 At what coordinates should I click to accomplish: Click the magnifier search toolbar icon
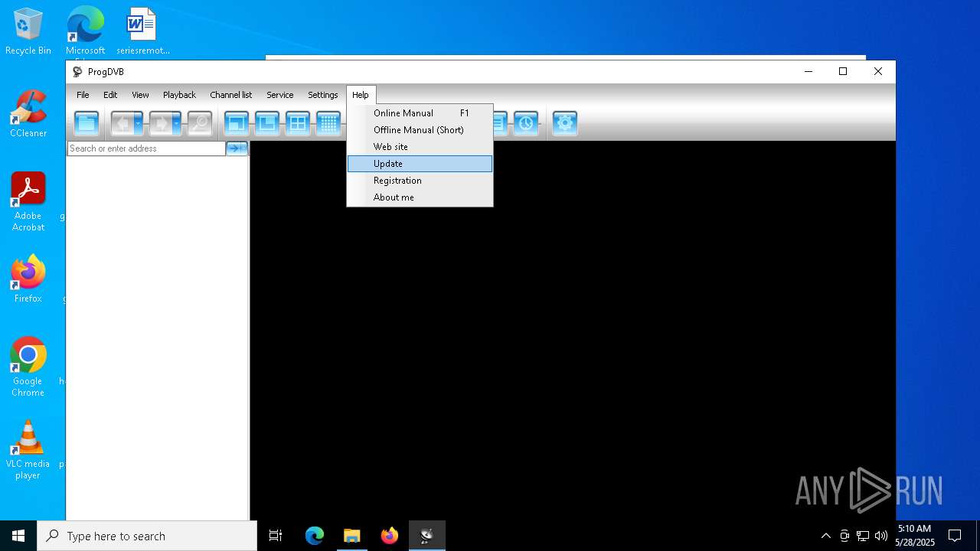coord(200,123)
